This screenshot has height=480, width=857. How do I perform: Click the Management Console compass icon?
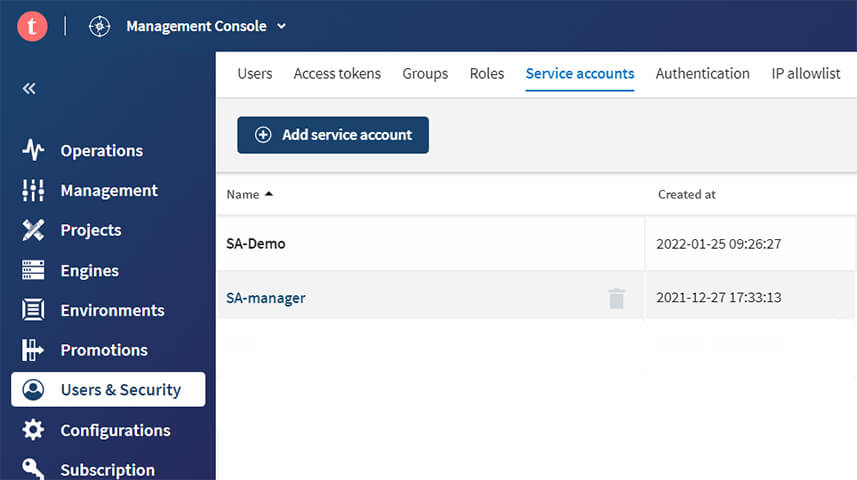99,26
